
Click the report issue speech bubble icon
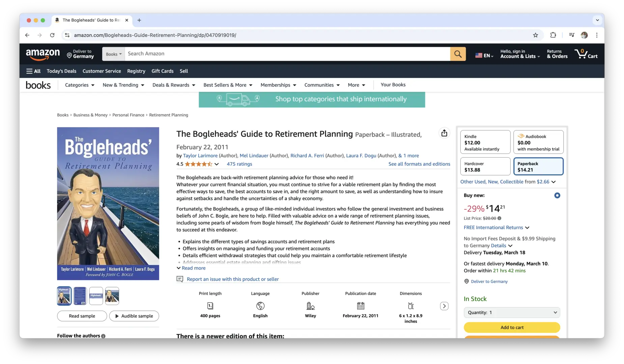coord(180,279)
